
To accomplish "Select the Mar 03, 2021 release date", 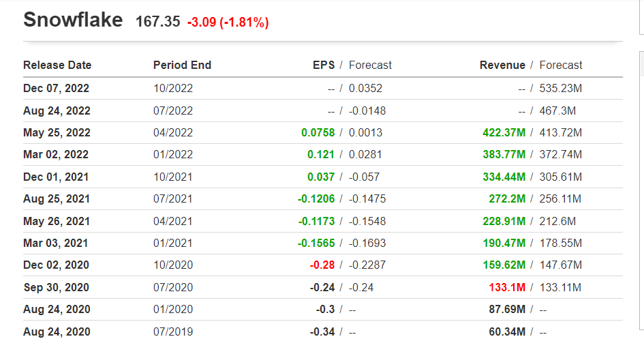I will (x=55, y=243).
